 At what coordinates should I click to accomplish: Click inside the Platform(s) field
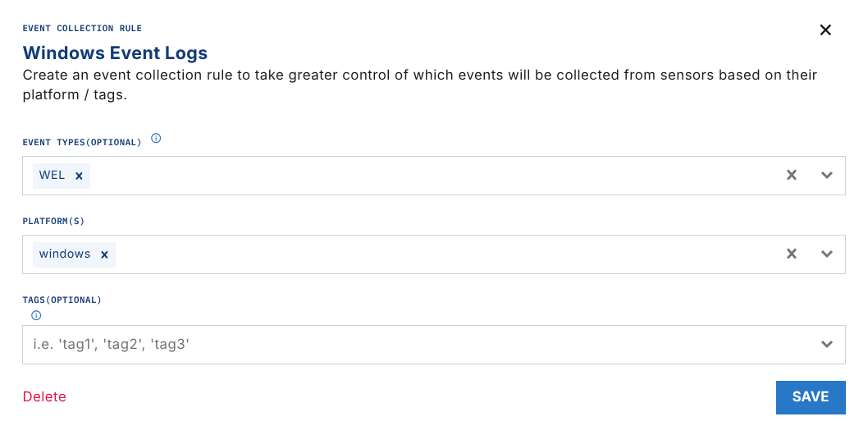pyautogui.click(x=410, y=254)
